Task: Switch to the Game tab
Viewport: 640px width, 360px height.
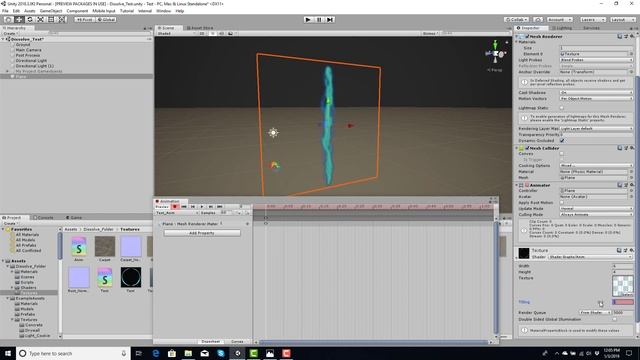Action: pyautogui.click(x=74, y=218)
